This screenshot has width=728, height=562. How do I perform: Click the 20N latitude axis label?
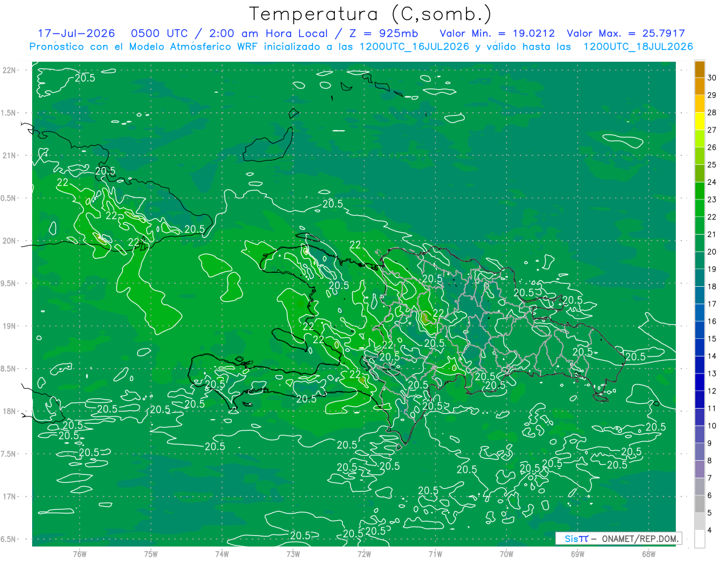click(10, 241)
